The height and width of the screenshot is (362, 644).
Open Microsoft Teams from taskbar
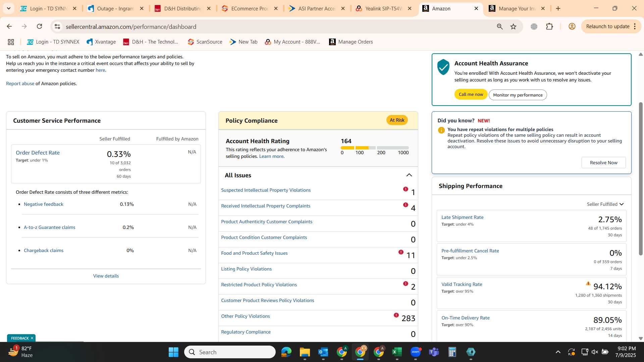434,352
